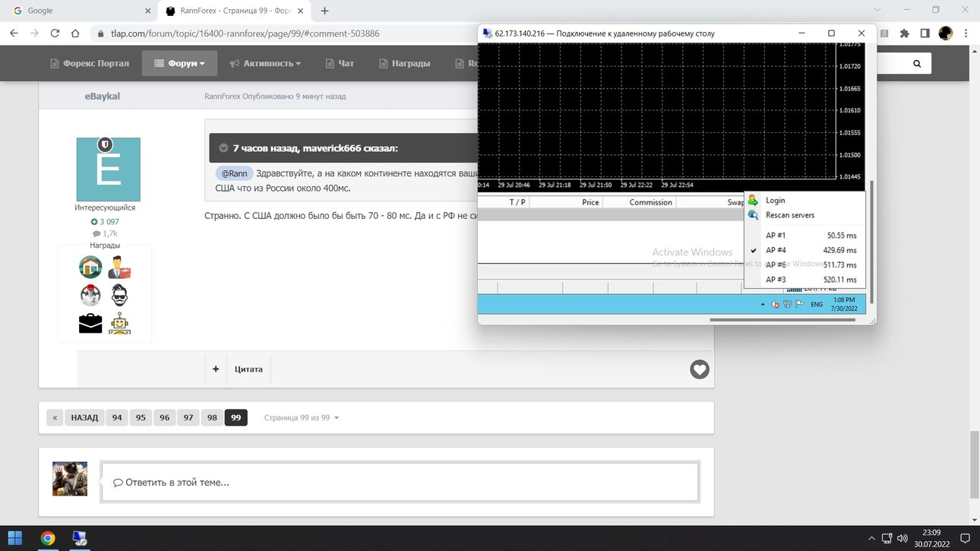This screenshot has width=980, height=551.
Task: Click the remote Action Center flag icon
Action: coord(800,304)
